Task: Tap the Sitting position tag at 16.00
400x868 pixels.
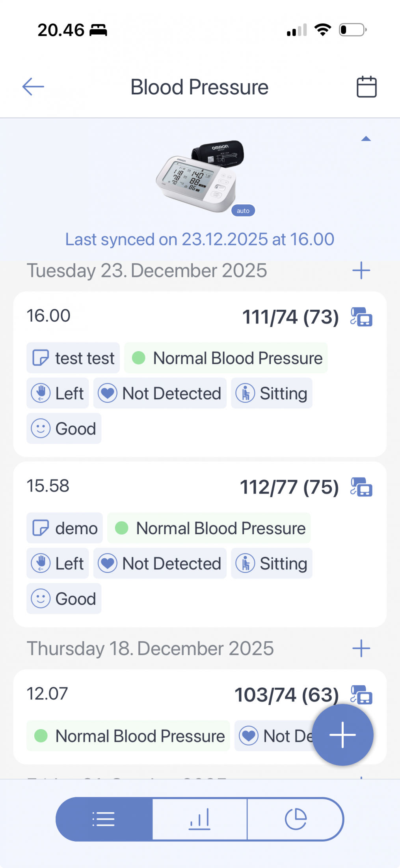Action: [272, 393]
